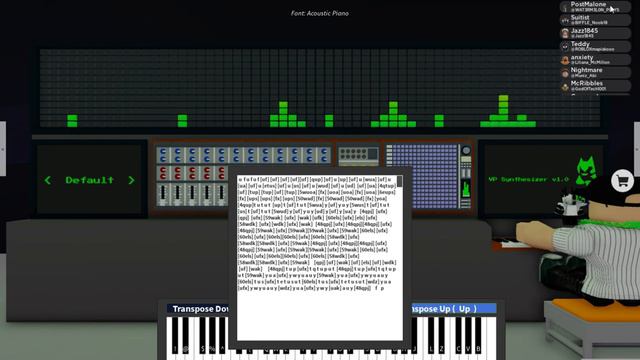Select Jazz1845's avatar in player list

pyautogui.click(x=565, y=33)
